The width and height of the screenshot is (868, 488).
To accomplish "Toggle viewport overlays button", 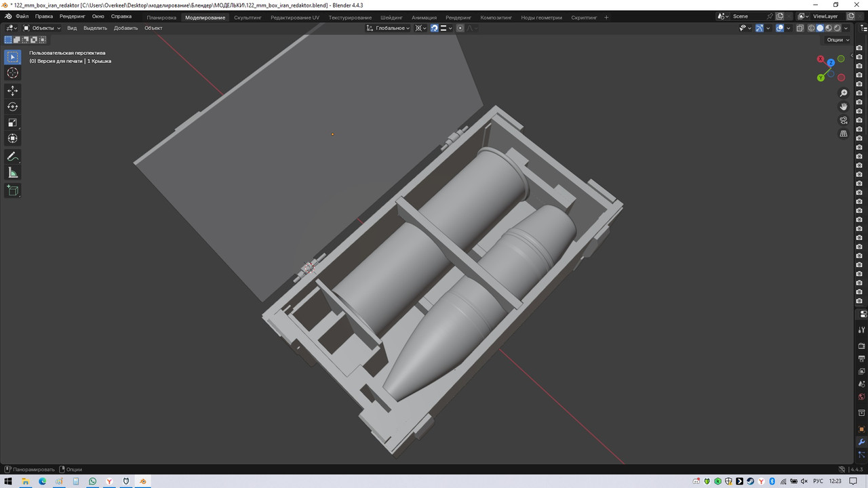I will pos(780,28).
